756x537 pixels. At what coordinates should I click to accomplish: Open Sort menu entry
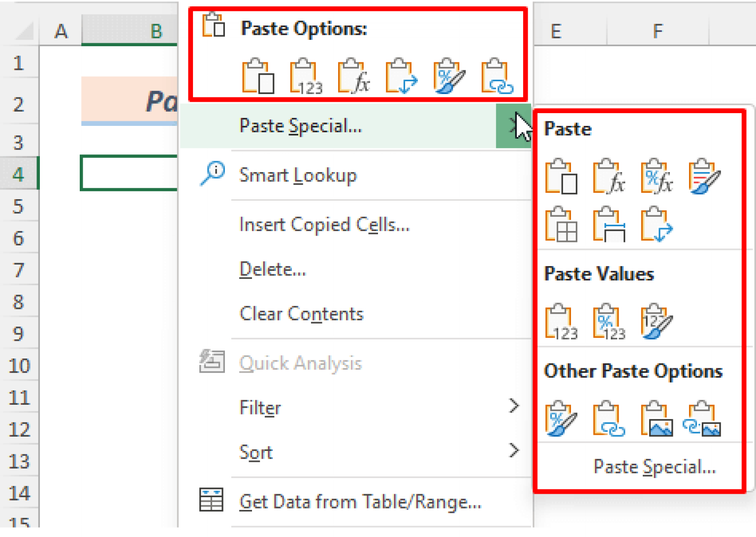[x=356, y=452]
